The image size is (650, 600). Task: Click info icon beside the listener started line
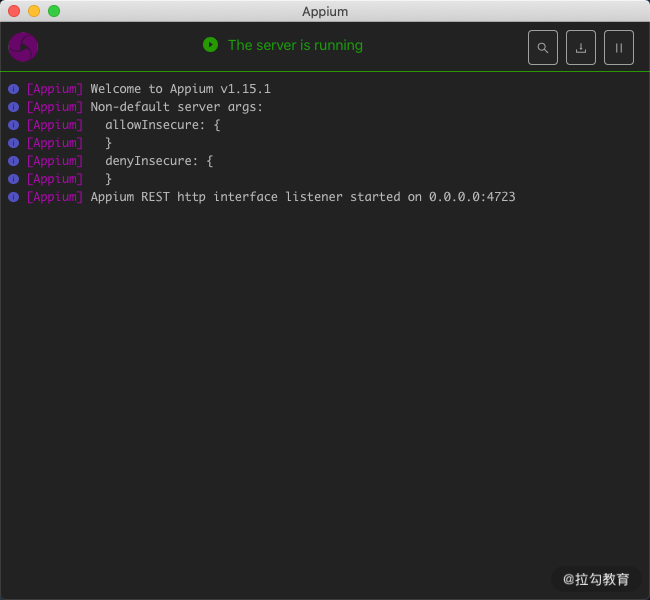coord(14,197)
